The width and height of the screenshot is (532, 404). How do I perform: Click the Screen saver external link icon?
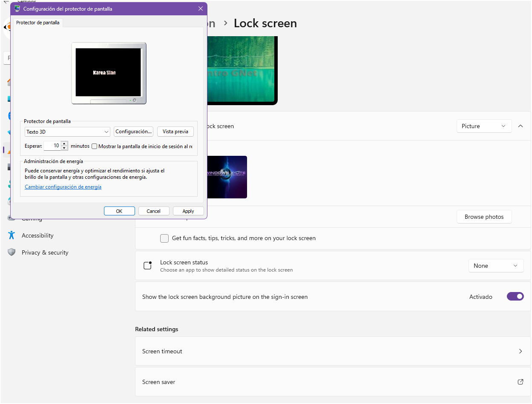pyautogui.click(x=520, y=382)
